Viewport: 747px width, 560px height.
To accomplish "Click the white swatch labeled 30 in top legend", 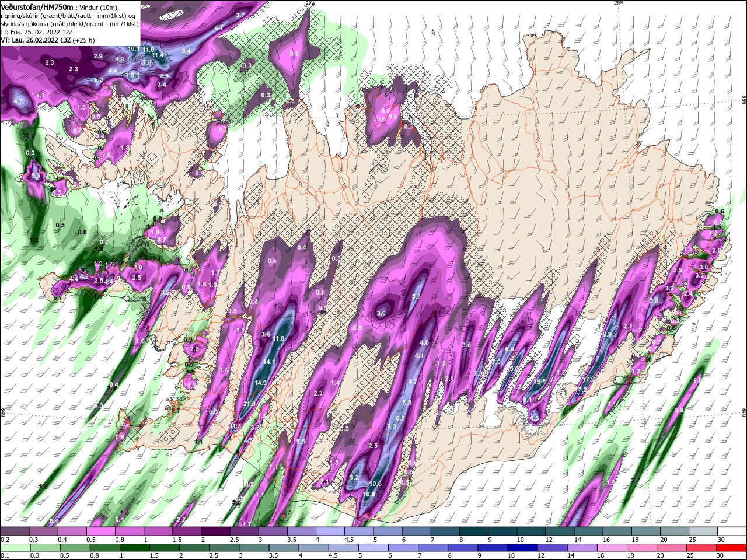I will click(x=732, y=531).
